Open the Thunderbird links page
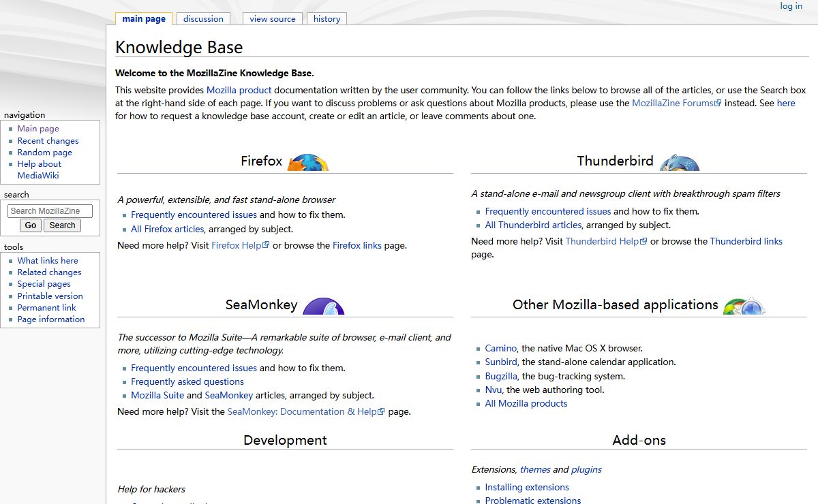 (x=746, y=242)
